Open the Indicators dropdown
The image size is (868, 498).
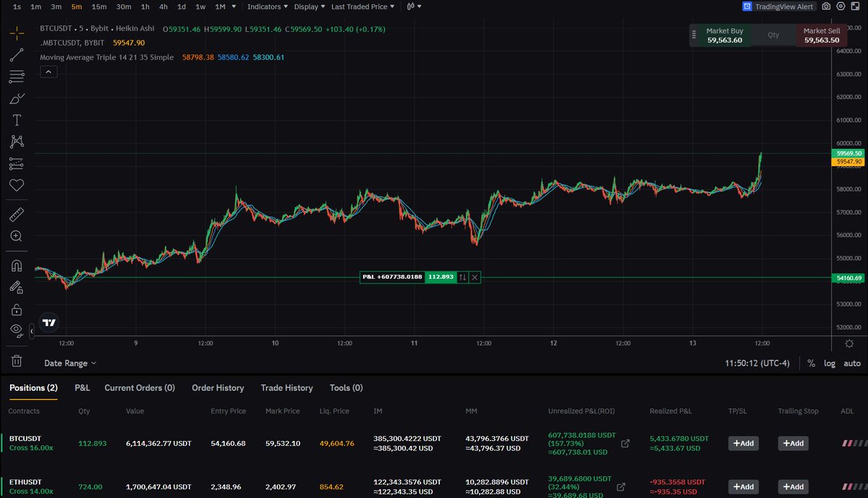(267, 7)
